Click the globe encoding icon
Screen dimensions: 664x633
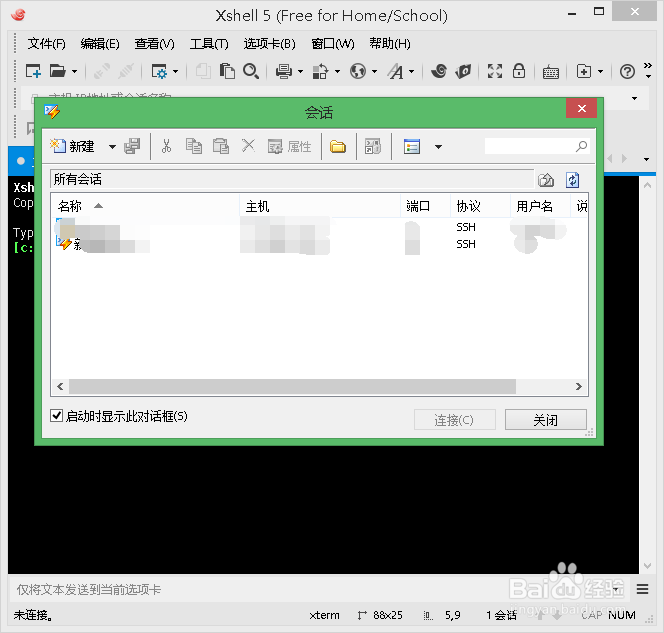(358, 71)
